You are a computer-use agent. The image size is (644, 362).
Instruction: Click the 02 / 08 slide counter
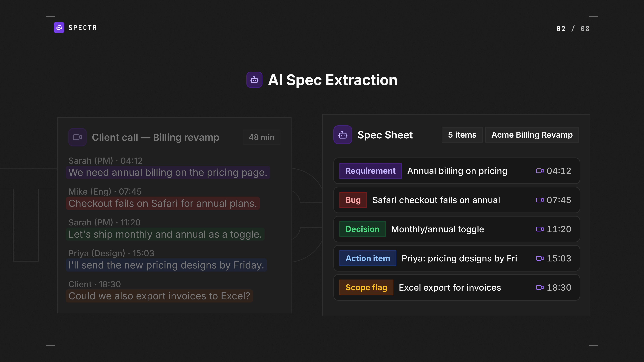click(x=573, y=29)
